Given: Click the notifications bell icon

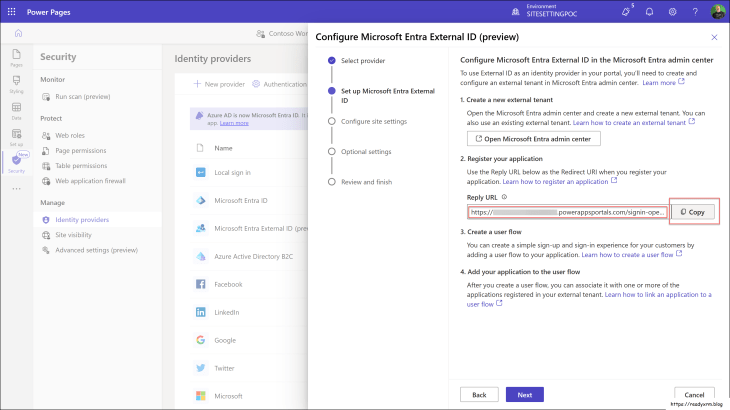Looking at the screenshot, I should (649, 12).
